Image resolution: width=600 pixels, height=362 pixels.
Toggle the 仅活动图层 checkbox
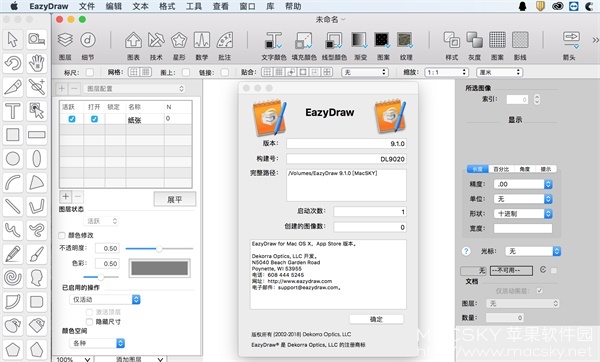(x=540, y=291)
